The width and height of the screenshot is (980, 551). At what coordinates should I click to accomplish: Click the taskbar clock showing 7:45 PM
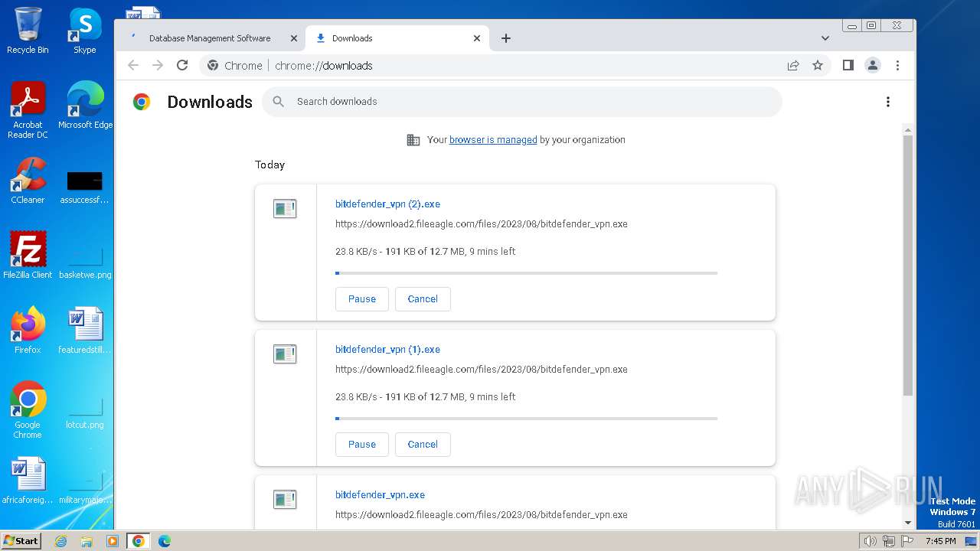[x=941, y=541]
